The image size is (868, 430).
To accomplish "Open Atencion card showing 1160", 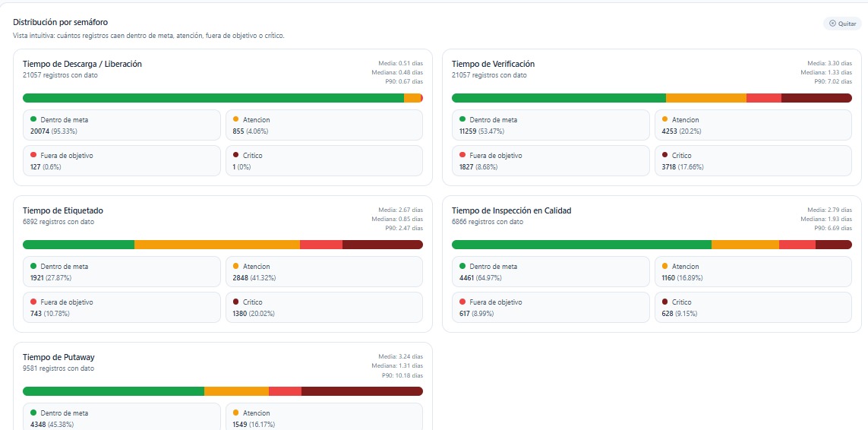I will (x=753, y=271).
